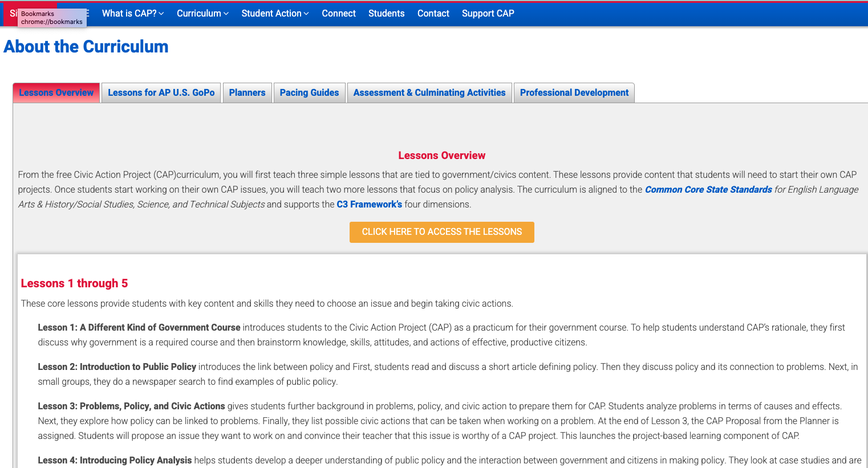The height and width of the screenshot is (468, 868).
Task: Switch to the Pacing Guides tab
Action: tap(309, 93)
